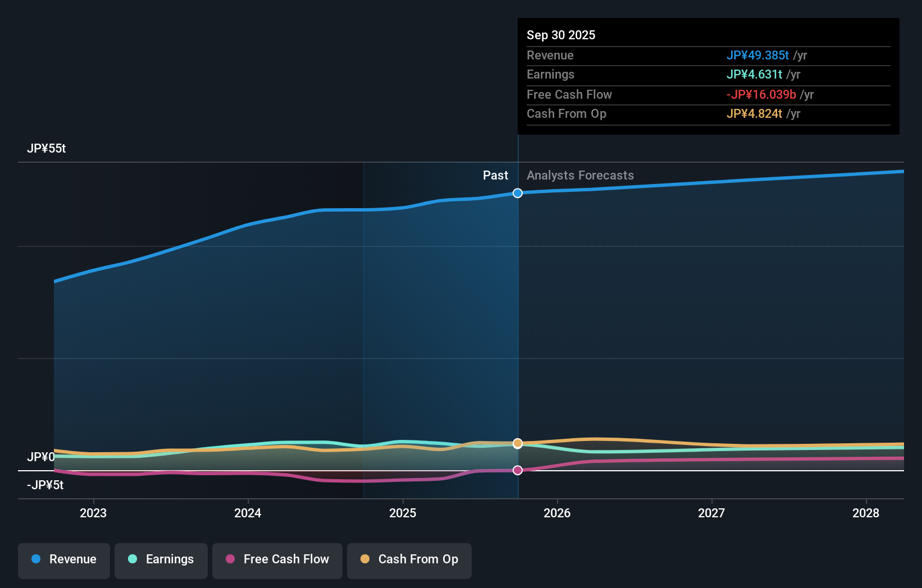The image size is (922, 588).
Task: Toggle the Cash From Op series visibility
Action: (x=409, y=561)
